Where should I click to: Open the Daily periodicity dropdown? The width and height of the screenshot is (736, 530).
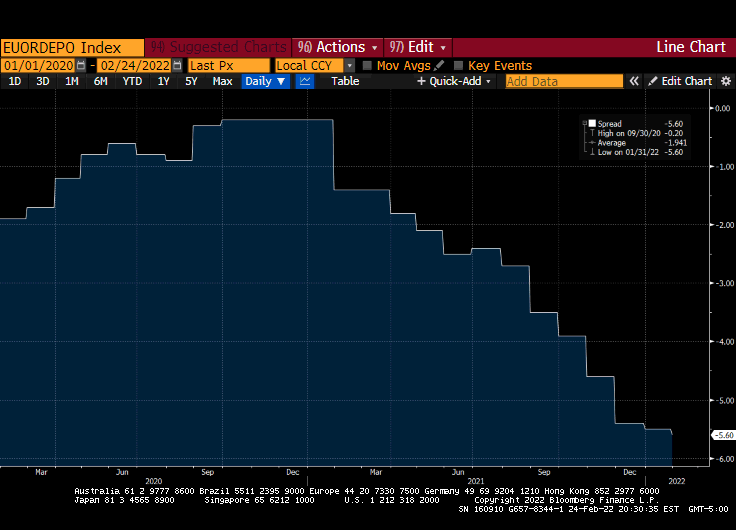[x=265, y=81]
